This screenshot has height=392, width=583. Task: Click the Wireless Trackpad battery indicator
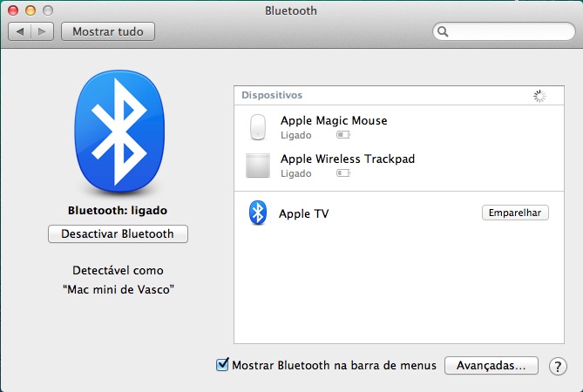pos(343,173)
